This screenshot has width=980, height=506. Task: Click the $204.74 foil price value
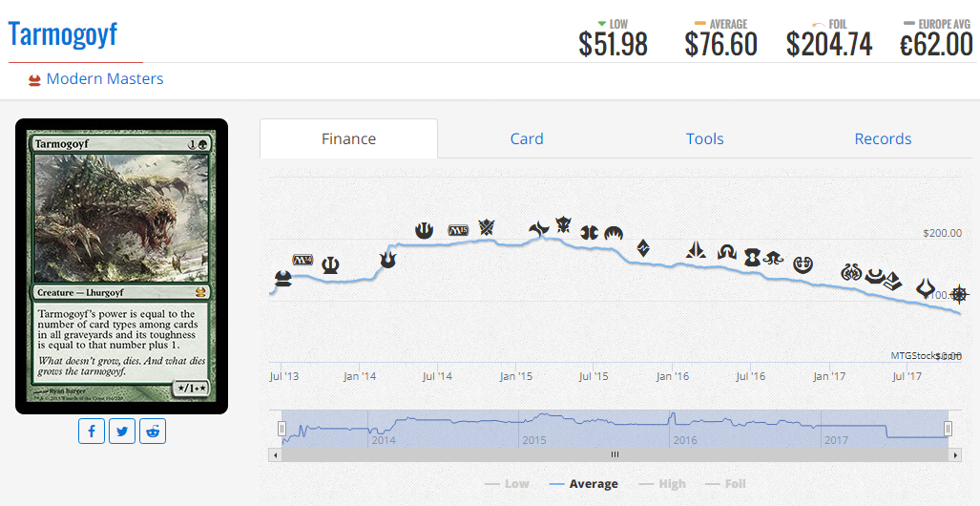(828, 44)
